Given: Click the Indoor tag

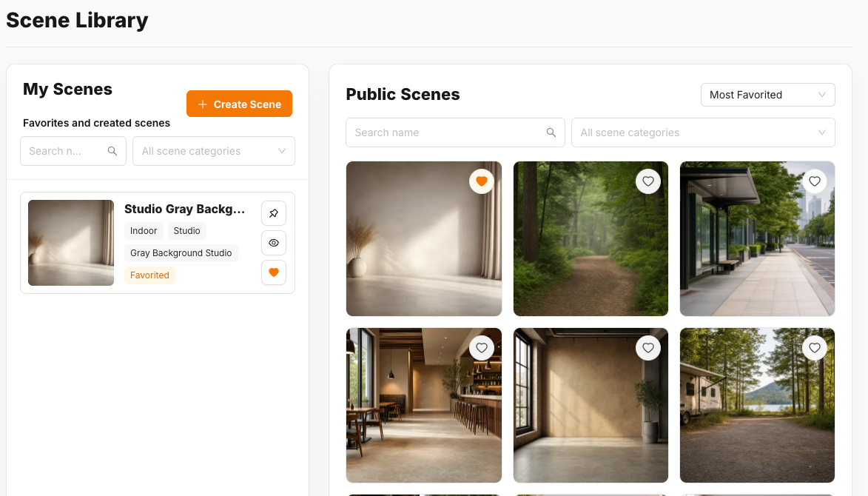Looking at the screenshot, I should click(144, 231).
